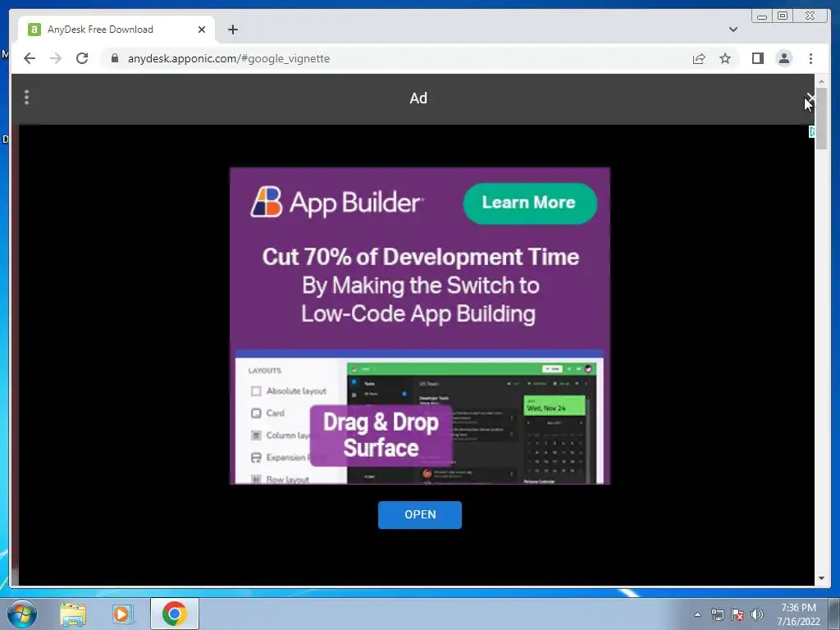Open Windows Explorer from taskbar

(73, 614)
